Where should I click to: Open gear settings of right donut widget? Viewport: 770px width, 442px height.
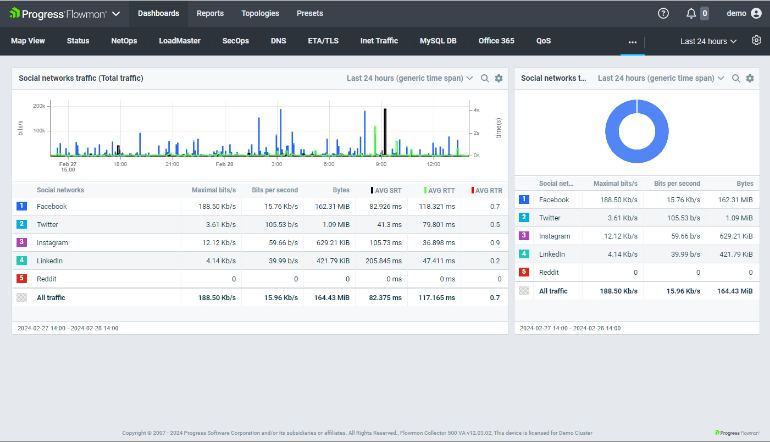click(748, 78)
